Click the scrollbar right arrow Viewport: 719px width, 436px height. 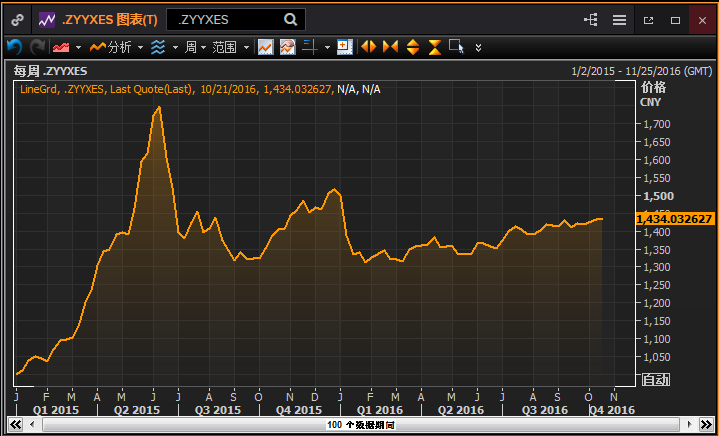(x=689, y=425)
